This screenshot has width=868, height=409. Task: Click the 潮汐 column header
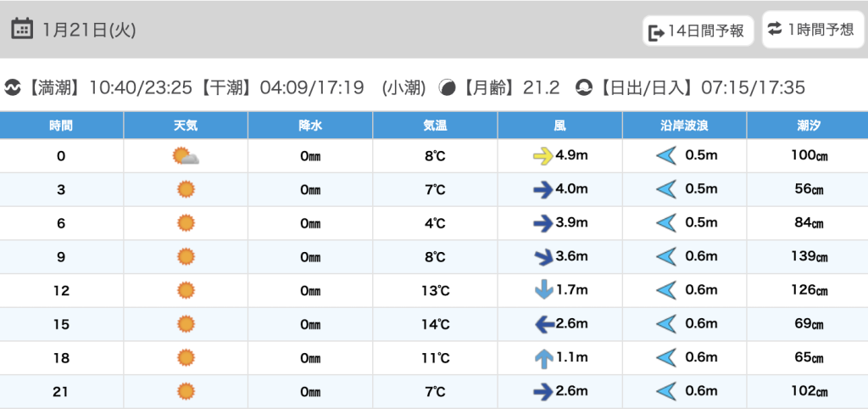tap(807, 126)
